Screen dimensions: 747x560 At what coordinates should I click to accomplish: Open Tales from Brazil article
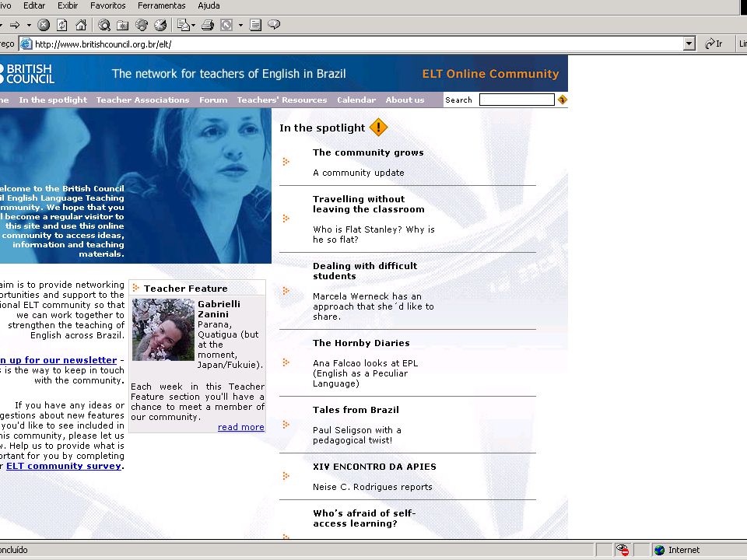pos(356,410)
